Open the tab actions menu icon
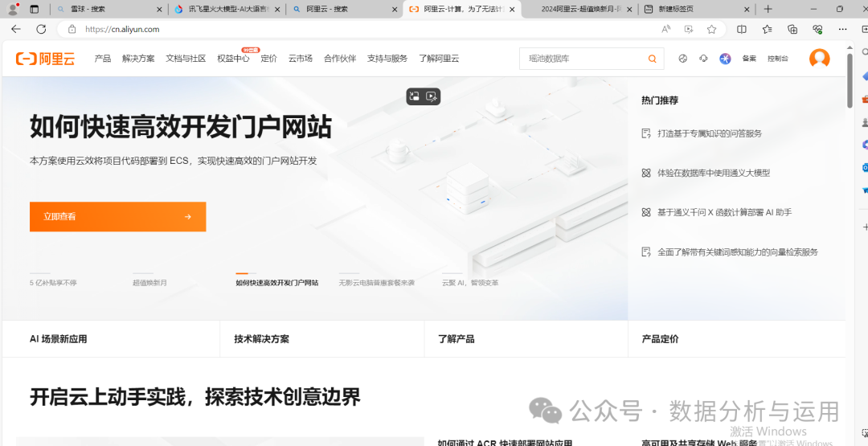 35,9
